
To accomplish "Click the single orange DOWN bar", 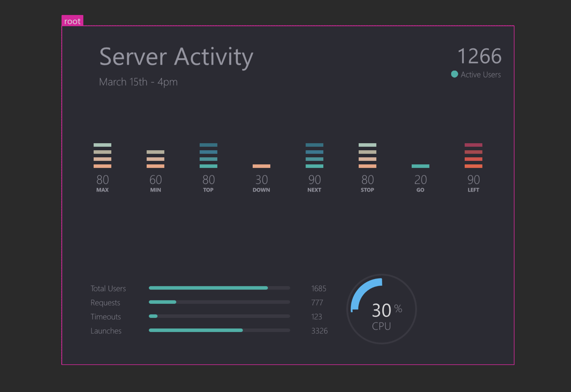I will pos(261,166).
